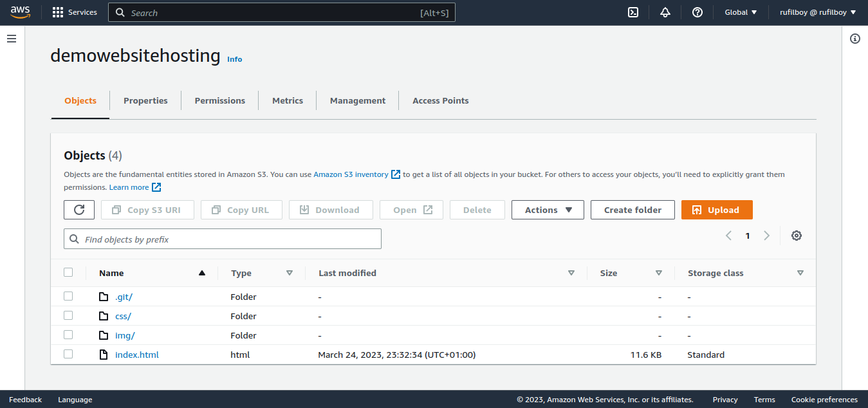This screenshot has width=868, height=408.
Task: Focus the Find objects by prefix field
Action: tap(223, 239)
